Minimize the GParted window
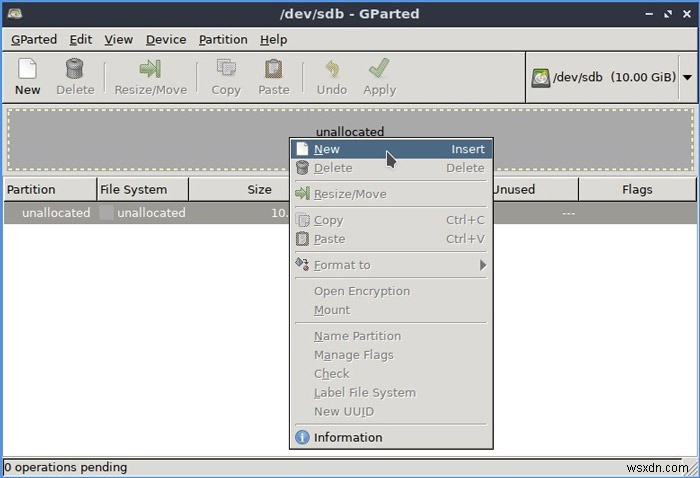Viewport: 700px width, 478px height. (x=649, y=14)
